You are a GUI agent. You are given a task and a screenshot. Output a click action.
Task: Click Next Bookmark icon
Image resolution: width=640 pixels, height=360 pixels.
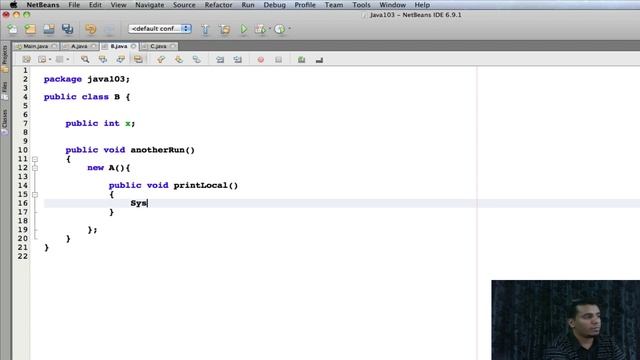point(179,60)
